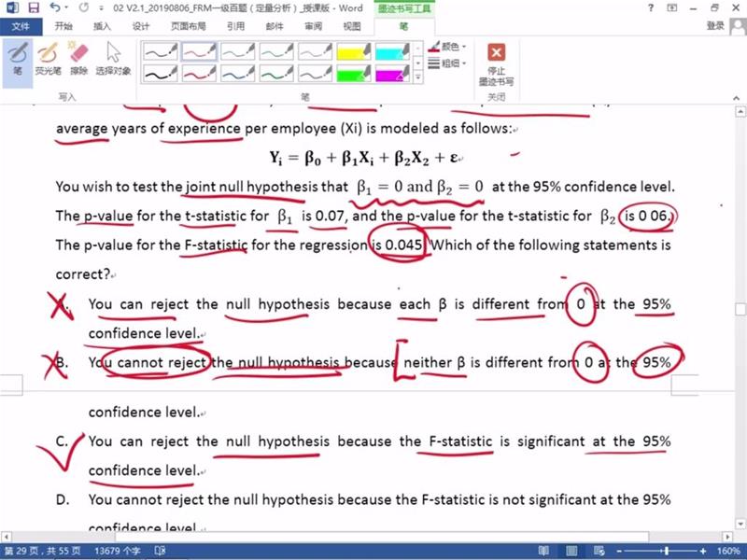Undo the last action

tap(55, 7)
